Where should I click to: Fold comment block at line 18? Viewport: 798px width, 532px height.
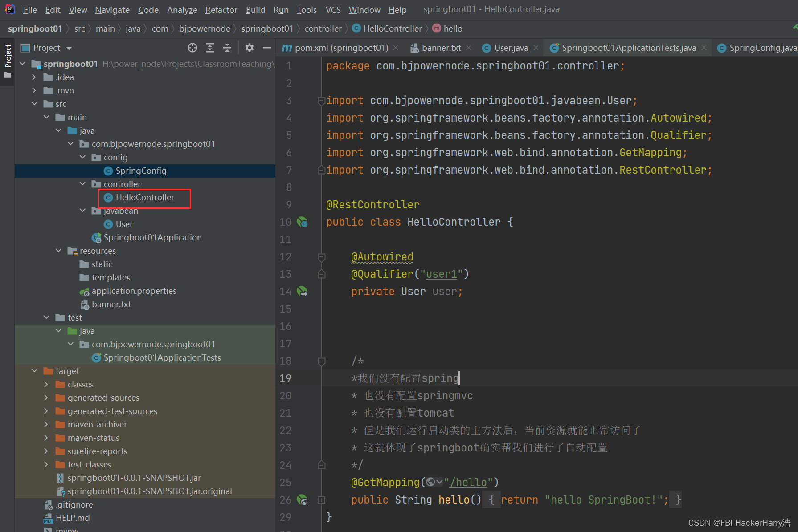point(321,361)
